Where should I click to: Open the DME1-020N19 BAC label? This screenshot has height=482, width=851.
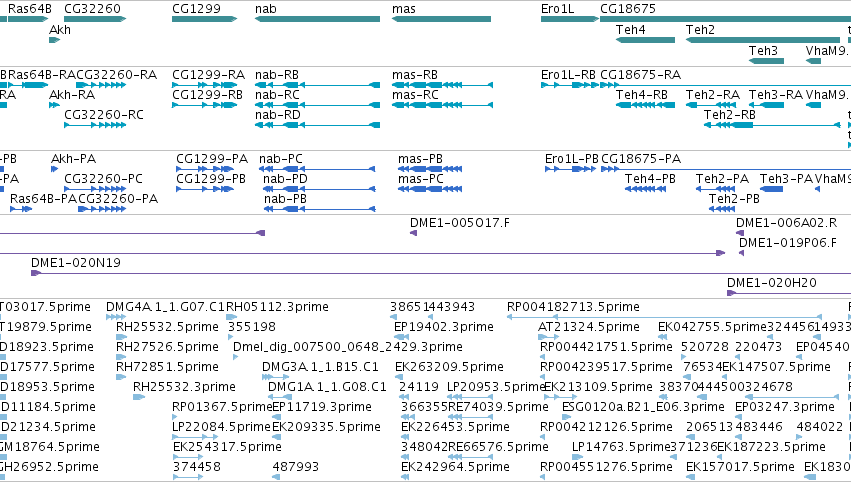click(x=76, y=263)
